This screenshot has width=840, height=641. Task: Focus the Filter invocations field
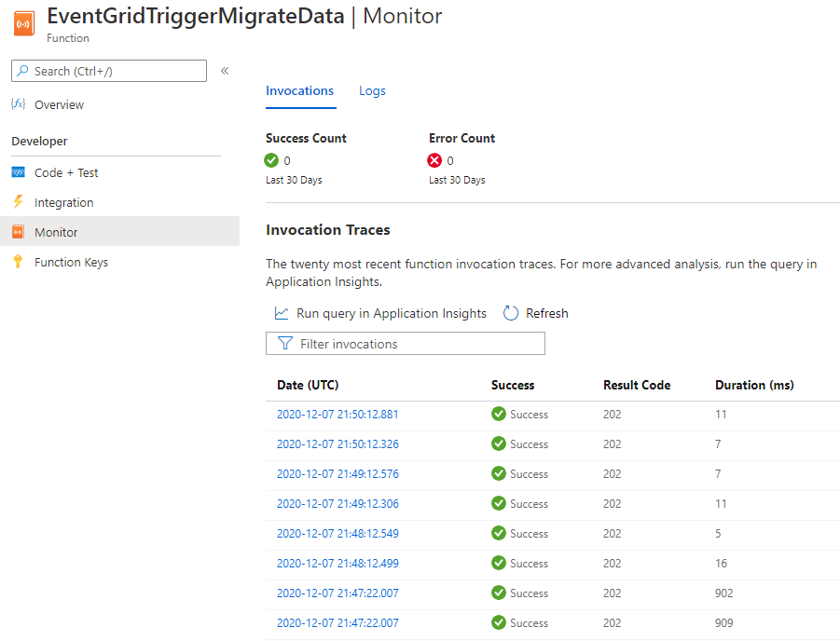tap(406, 344)
